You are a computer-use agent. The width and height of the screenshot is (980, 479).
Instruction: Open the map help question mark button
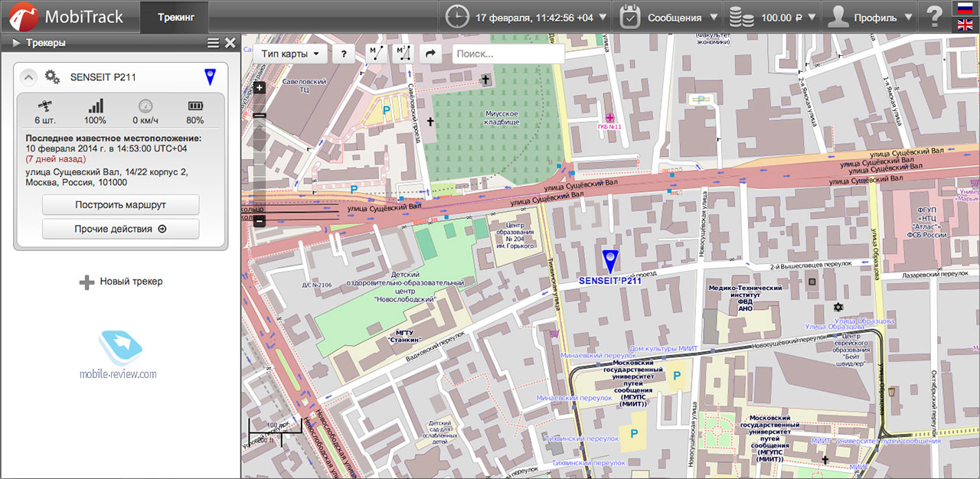345,54
